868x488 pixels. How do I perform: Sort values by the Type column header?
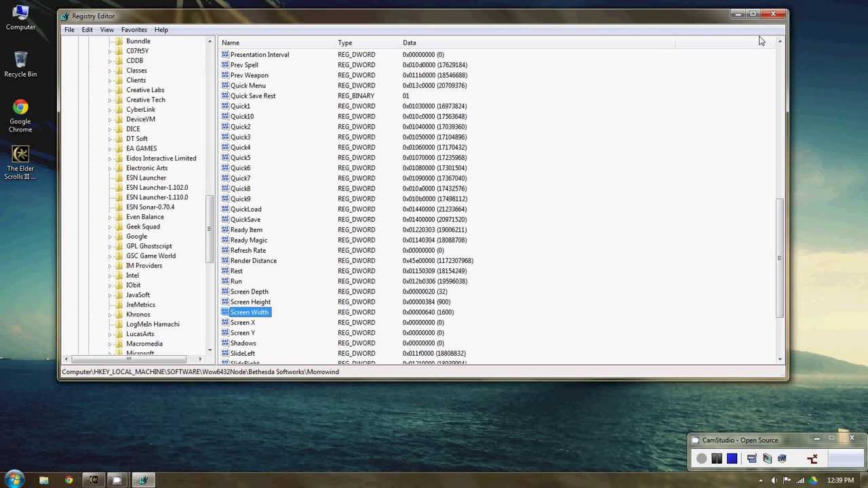[x=367, y=43]
